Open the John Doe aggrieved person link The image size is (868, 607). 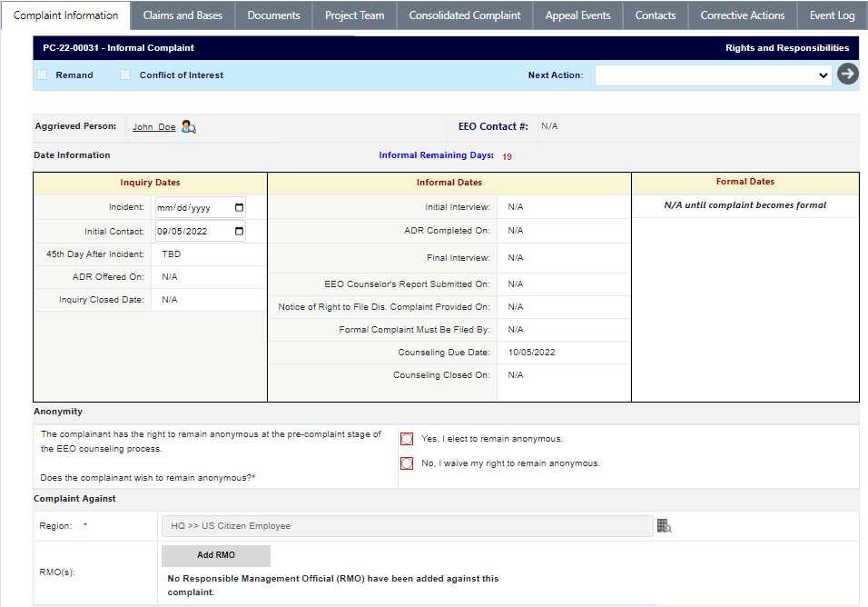153,127
